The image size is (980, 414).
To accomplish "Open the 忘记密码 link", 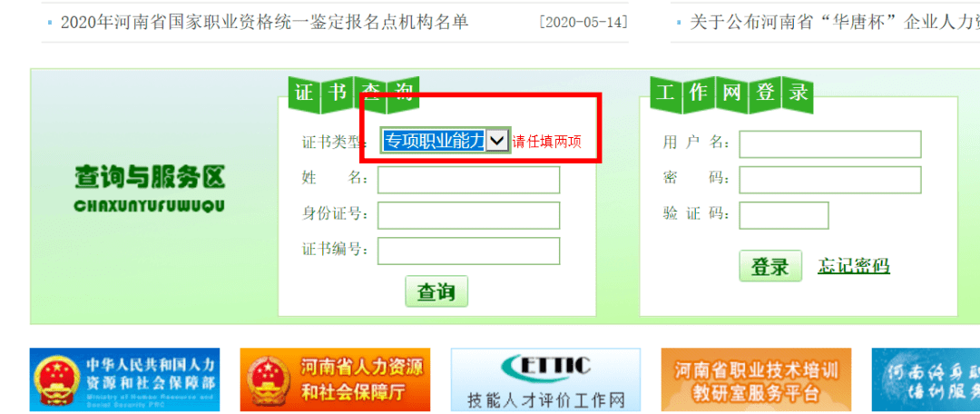I will point(854,266).
